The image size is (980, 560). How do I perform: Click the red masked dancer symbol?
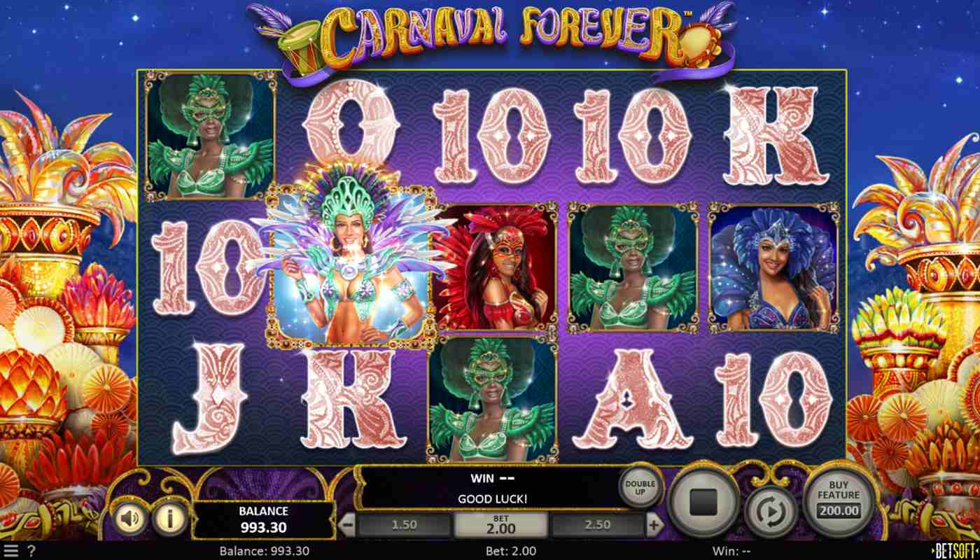click(x=493, y=267)
